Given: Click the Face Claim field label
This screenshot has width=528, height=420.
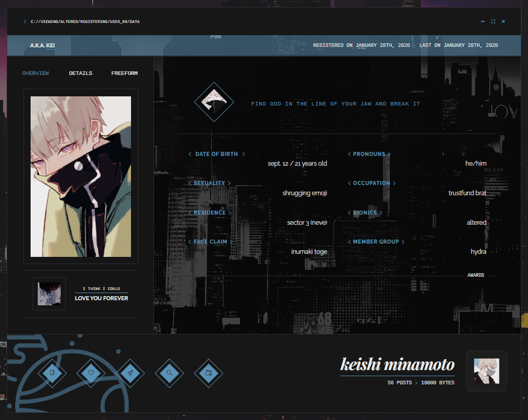Looking at the screenshot, I should tap(210, 241).
